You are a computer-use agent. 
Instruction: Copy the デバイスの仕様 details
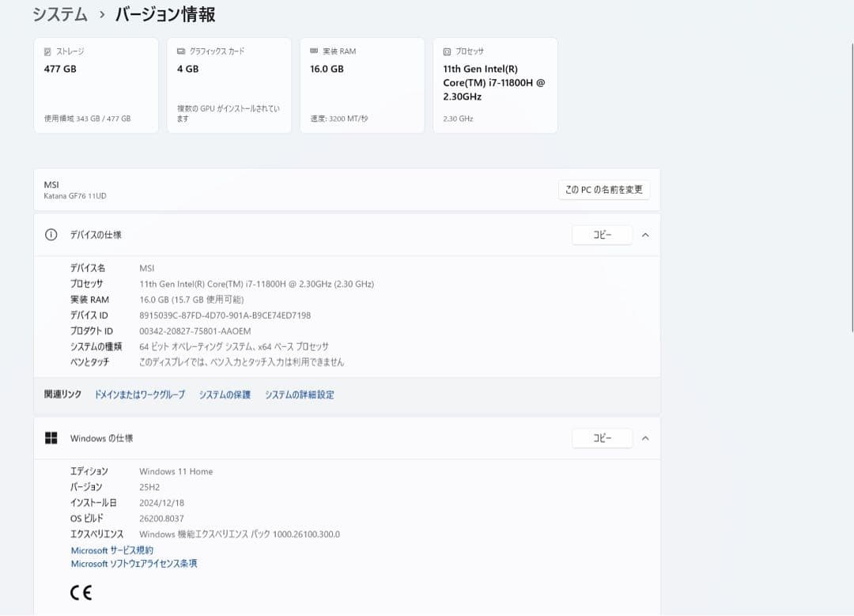tap(602, 235)
